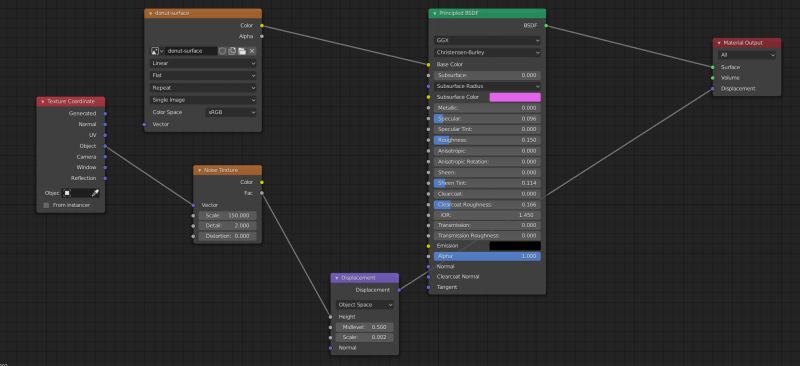The height and width of the screenshot is (366, 800).
Task: Open the Christensen-Burley subsurface method dropdown
Action: click(487, 52)
